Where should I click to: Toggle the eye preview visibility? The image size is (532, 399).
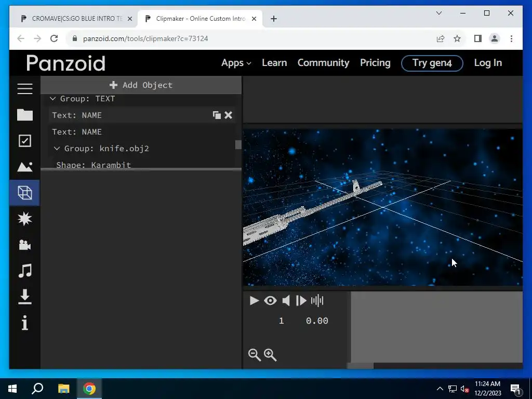point(270,301)
